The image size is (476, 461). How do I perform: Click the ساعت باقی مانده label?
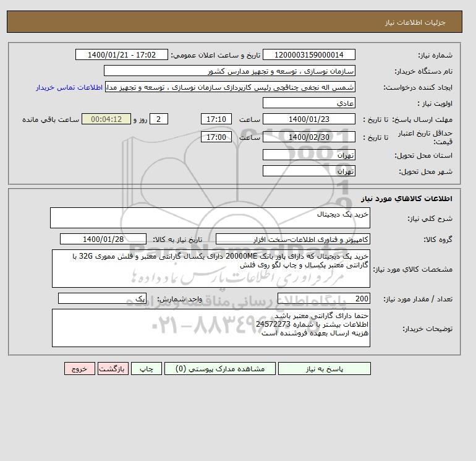point(51,119)
